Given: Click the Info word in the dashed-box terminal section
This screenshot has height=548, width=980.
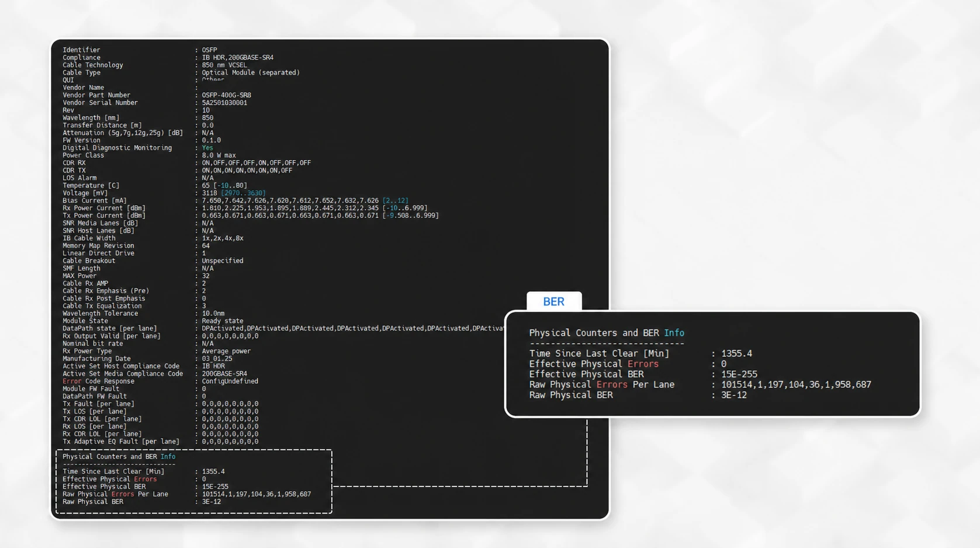Looking at the screenshot, I should tap(168, 456).
